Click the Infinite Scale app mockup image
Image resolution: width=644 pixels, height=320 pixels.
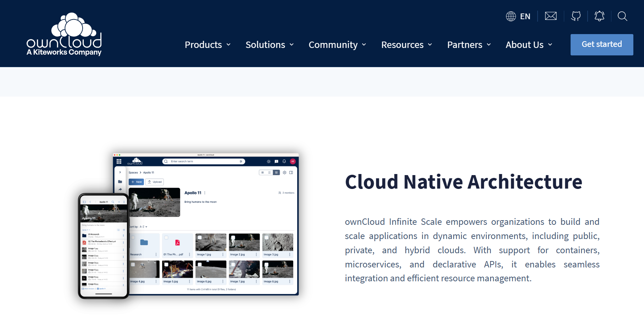tap(188, 226)
